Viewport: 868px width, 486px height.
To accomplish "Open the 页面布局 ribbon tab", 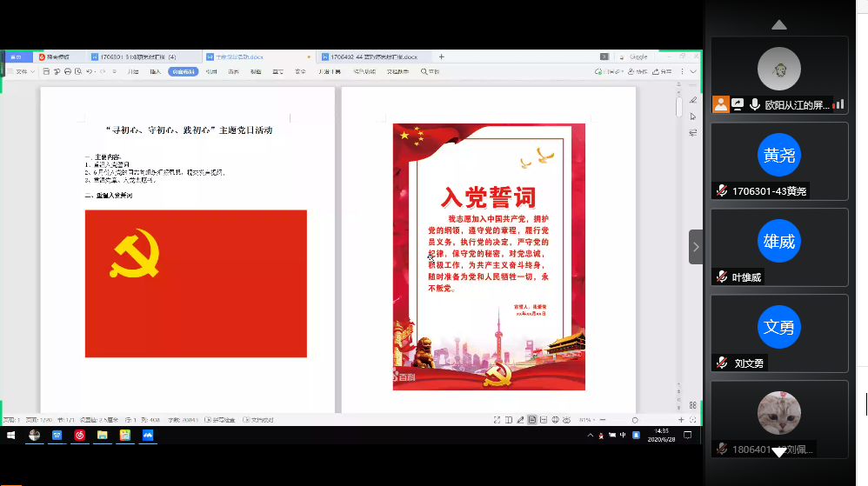I will pos(184,71).
